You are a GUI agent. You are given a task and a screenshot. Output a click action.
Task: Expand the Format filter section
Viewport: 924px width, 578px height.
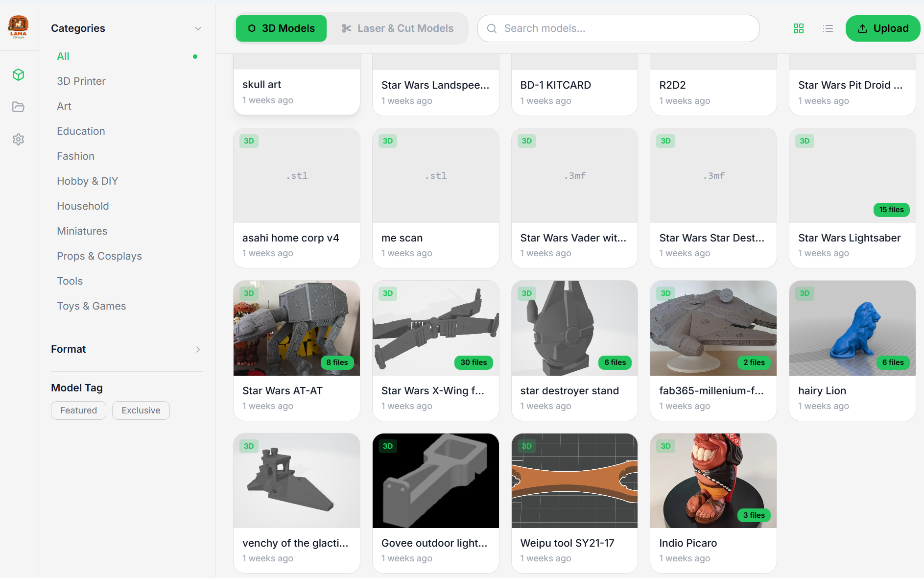coord(127,349)
